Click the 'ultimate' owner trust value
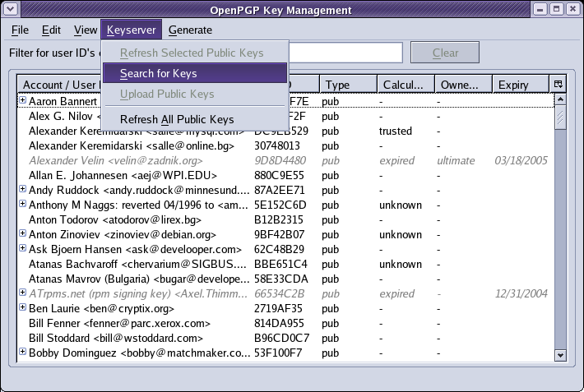This screenshot has width=584, height=392. point(456,161)
